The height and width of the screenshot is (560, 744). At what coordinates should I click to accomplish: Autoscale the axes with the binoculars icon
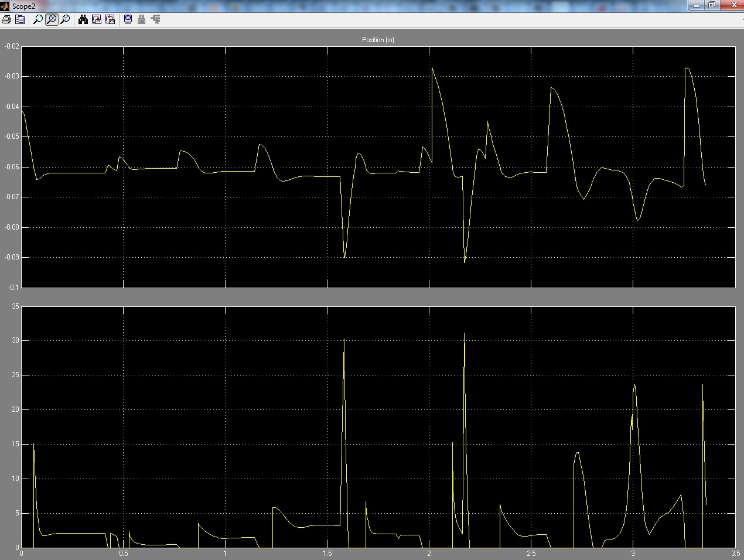click(83, 19)
